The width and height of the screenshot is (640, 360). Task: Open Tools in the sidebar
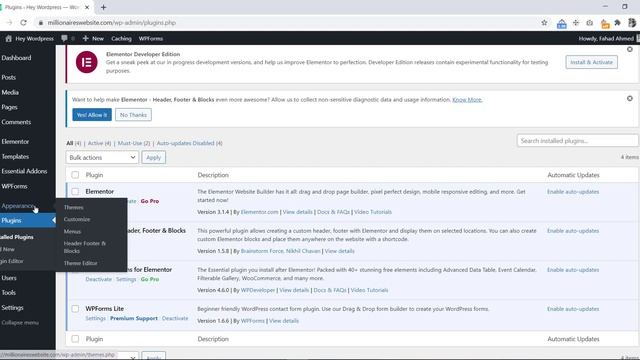click(9, 293)
